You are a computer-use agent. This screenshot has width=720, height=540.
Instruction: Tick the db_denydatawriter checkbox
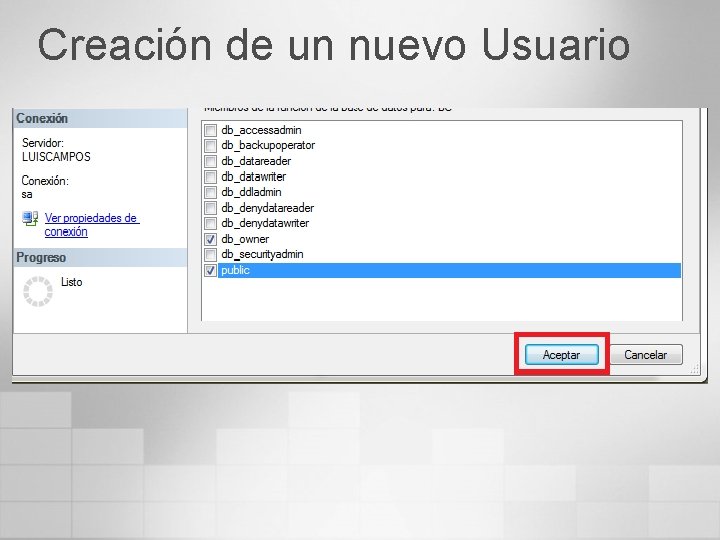[x=210, y=224]
